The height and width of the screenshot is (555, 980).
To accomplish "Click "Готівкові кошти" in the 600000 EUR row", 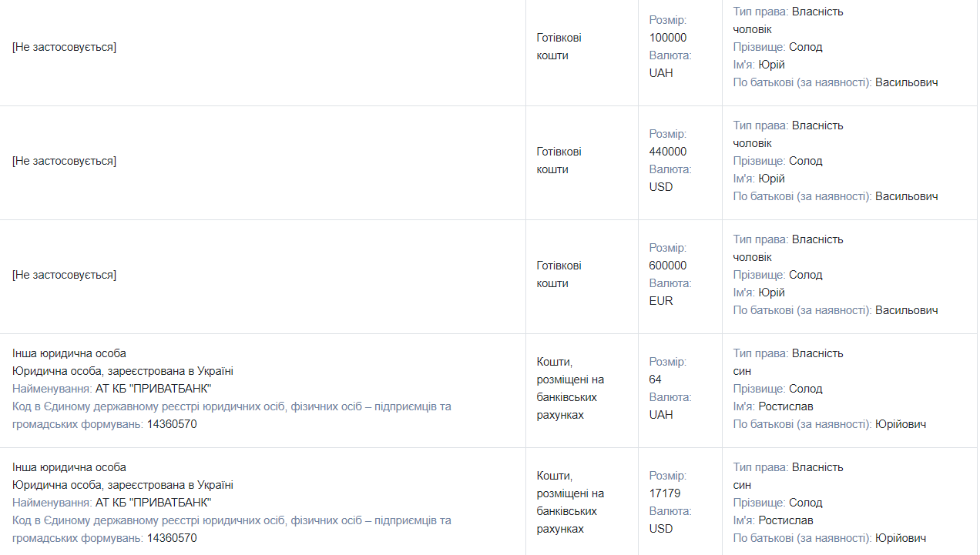I will pos(559,275).
